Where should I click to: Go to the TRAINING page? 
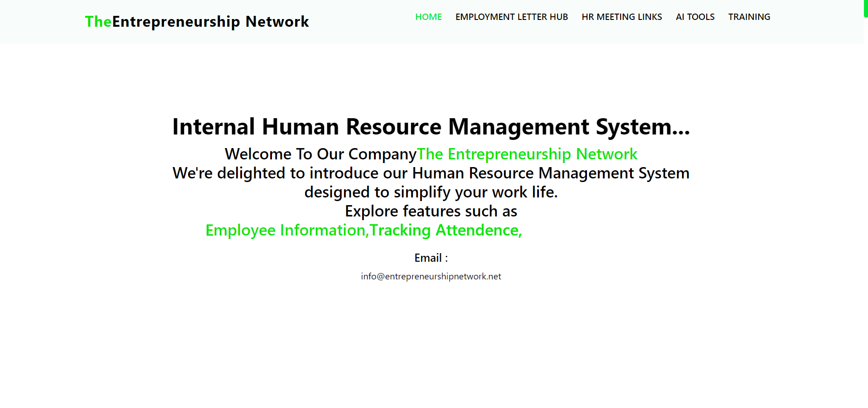coord(749,17)
